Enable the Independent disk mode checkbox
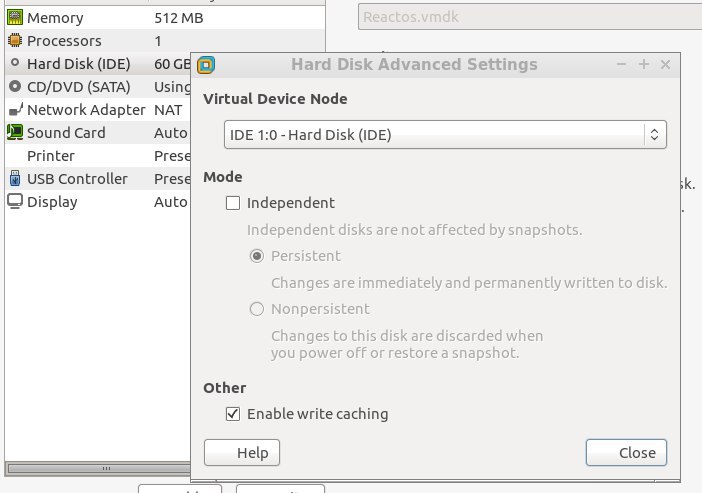Viewport: 702px width, 493px height. [x=233, y=203]
